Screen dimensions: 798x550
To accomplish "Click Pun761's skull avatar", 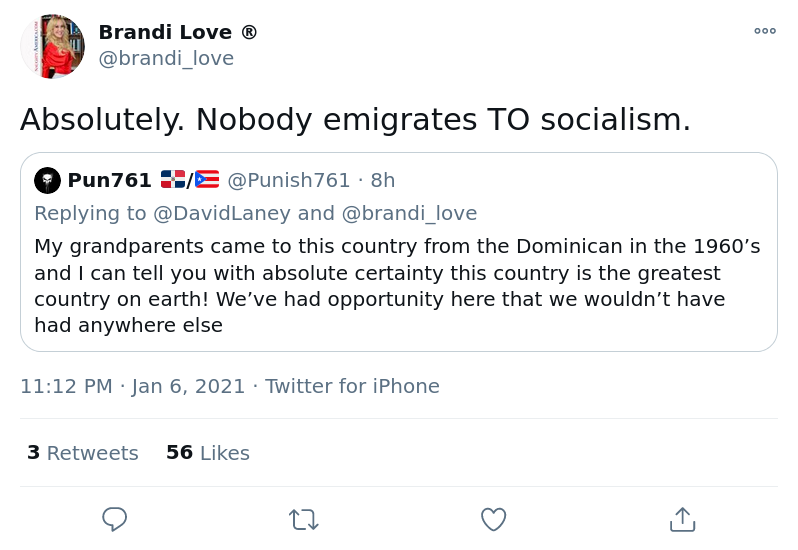I will [47, 180].
